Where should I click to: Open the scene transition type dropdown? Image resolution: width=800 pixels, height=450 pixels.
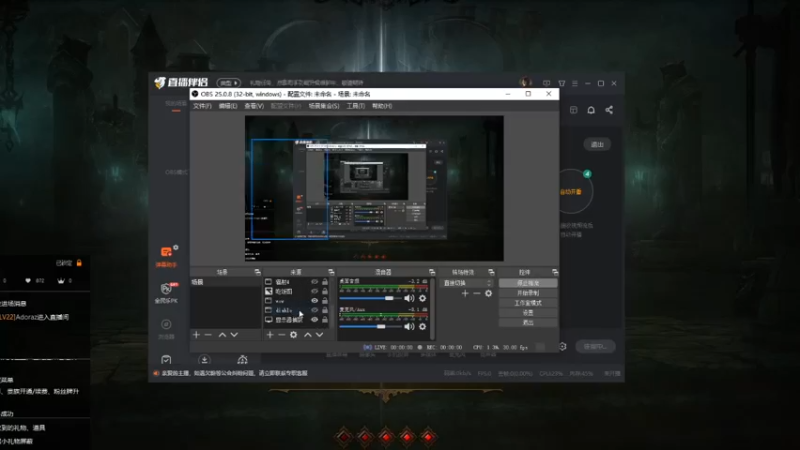(x=468, y=283)
